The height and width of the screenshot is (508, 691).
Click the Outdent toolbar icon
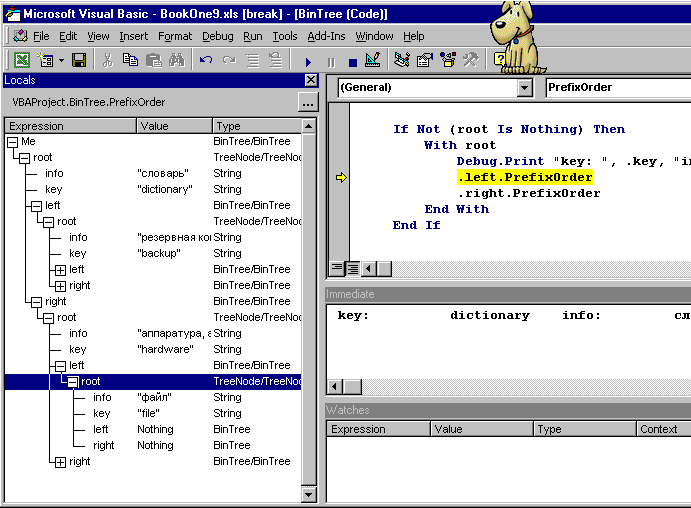pyautogui.click(x=276, y=60)
